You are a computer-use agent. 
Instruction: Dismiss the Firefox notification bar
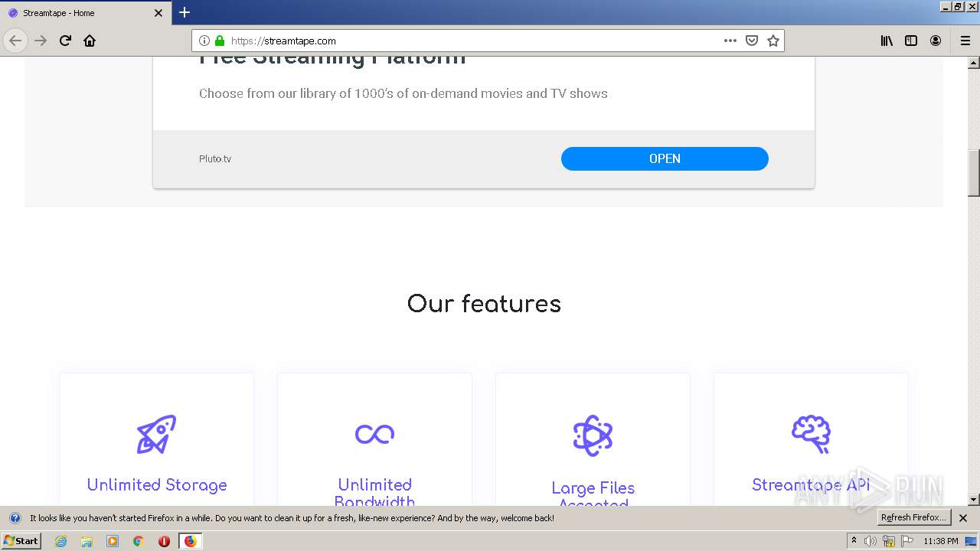click(963, 518)
